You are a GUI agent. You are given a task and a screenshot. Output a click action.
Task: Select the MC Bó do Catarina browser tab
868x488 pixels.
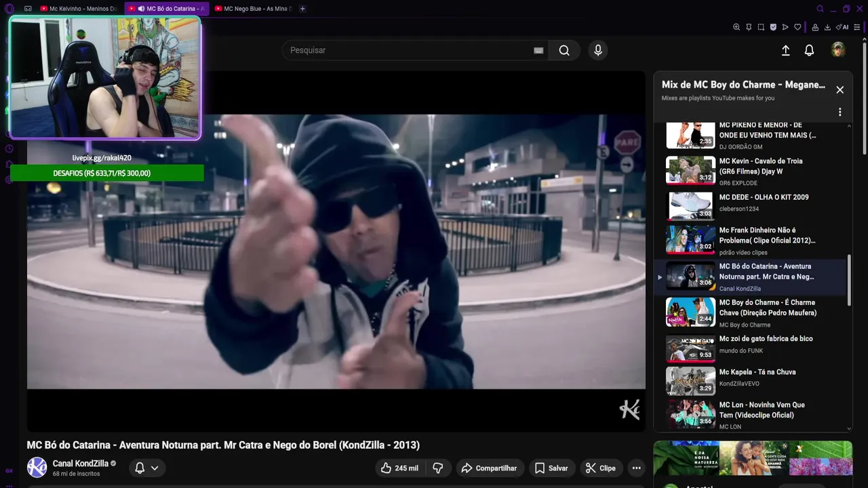(x=166, y=9)
